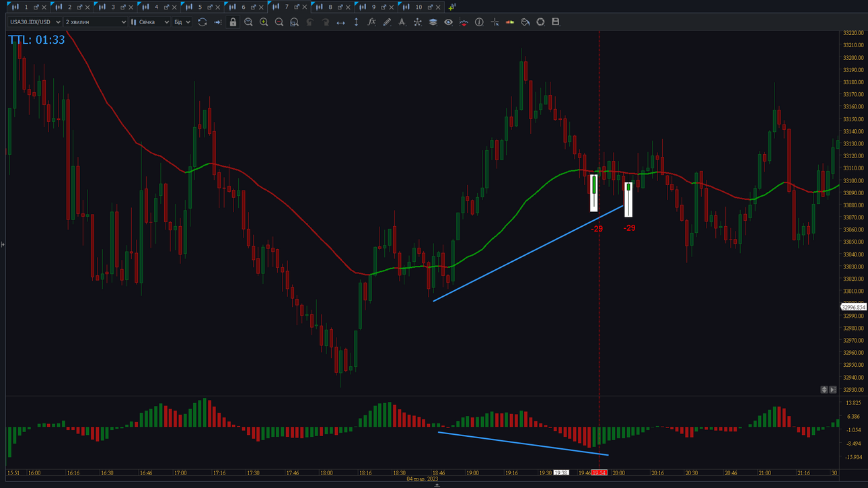Click the circular ring toolbar icon

540,22
